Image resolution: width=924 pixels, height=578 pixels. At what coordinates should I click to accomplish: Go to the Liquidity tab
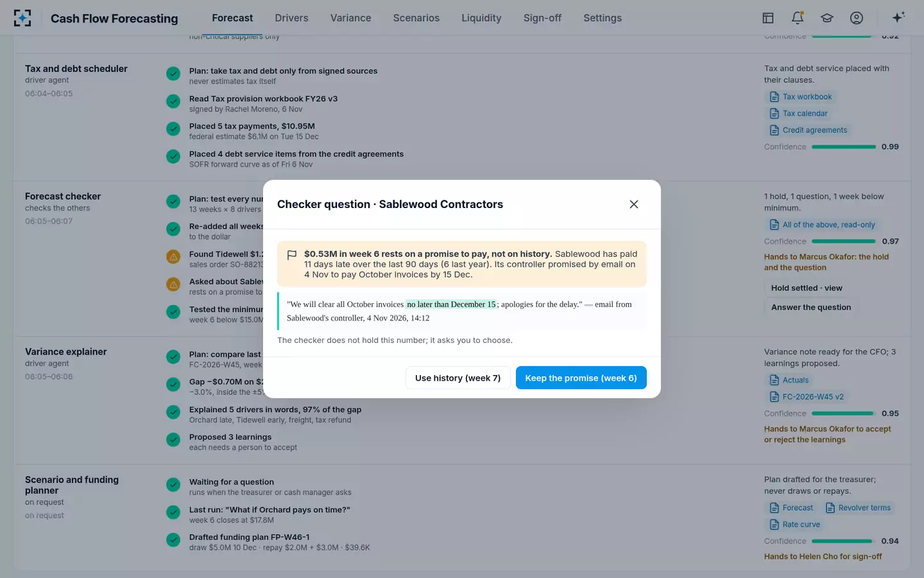point(481,18)
